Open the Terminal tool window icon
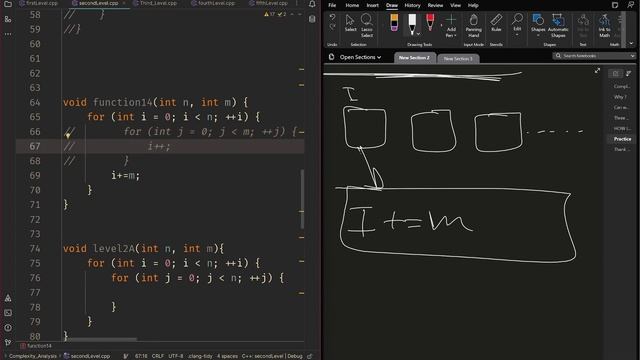This screenshot has width=640, height=360. 8,313
